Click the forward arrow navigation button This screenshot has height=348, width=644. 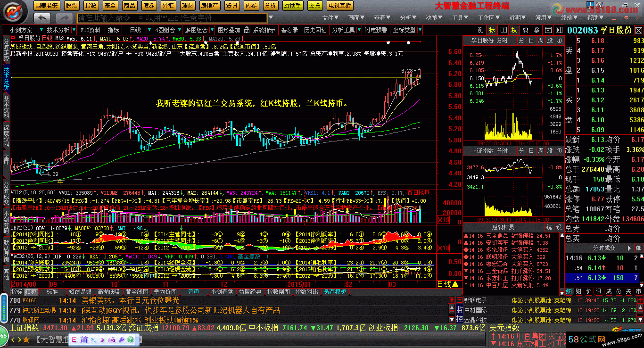coord(64,18)
